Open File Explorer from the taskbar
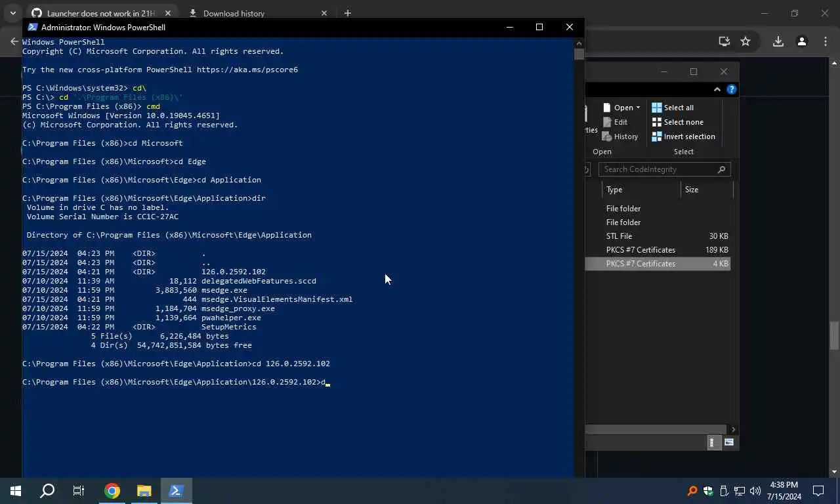Image resolution: width=840 pixels, height=504 pixels. coord(144,491)
